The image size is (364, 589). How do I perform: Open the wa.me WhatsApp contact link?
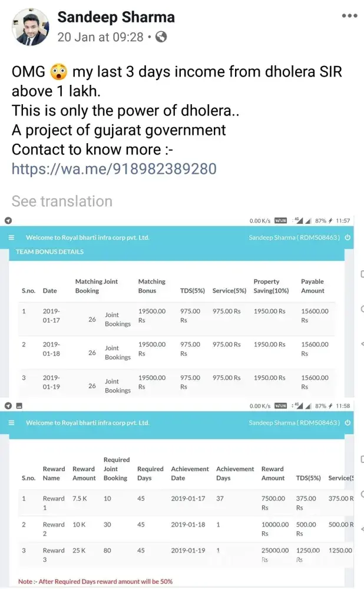[114, 169]
